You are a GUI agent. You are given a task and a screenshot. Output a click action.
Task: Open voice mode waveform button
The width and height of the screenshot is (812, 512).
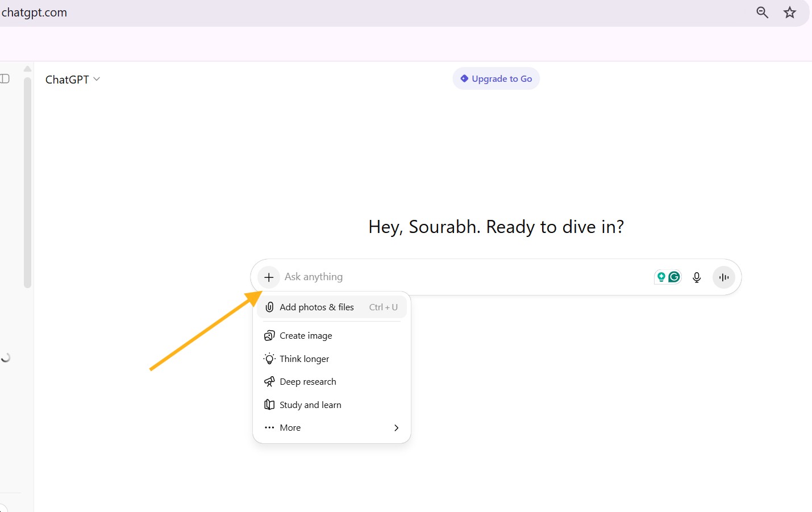click(x=723, y=277)
